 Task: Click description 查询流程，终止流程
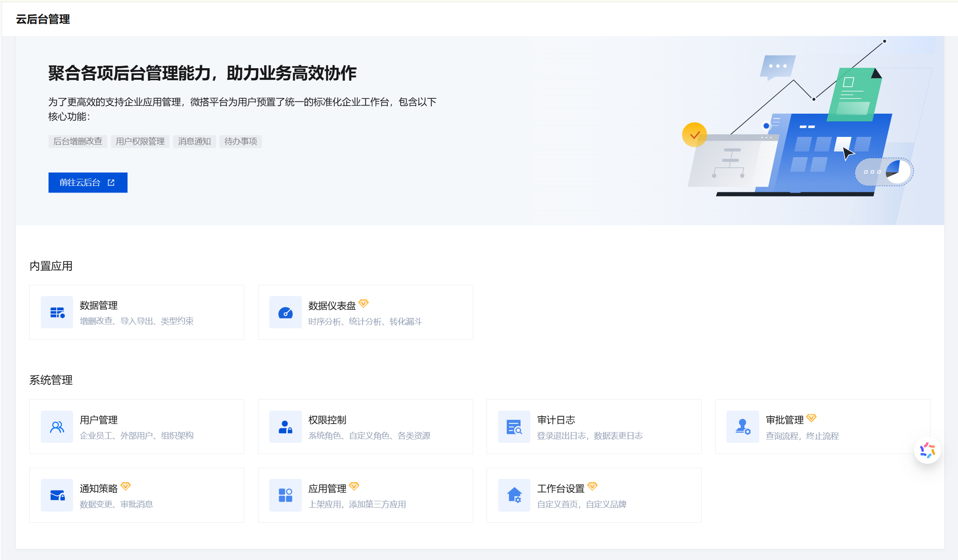pos(803,436)
